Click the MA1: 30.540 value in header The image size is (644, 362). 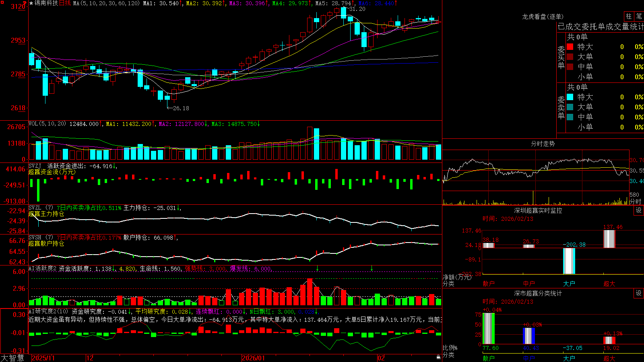click(x=163, y=3)
